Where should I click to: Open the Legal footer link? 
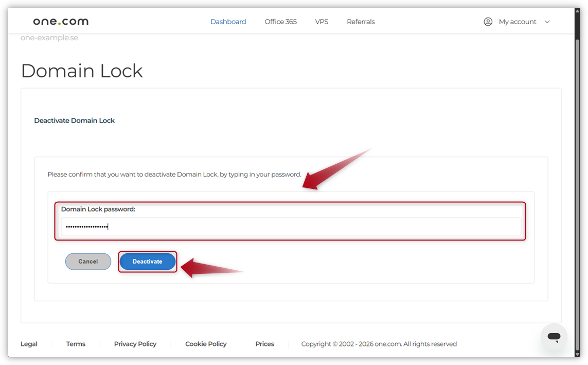(x=29, y=344)
